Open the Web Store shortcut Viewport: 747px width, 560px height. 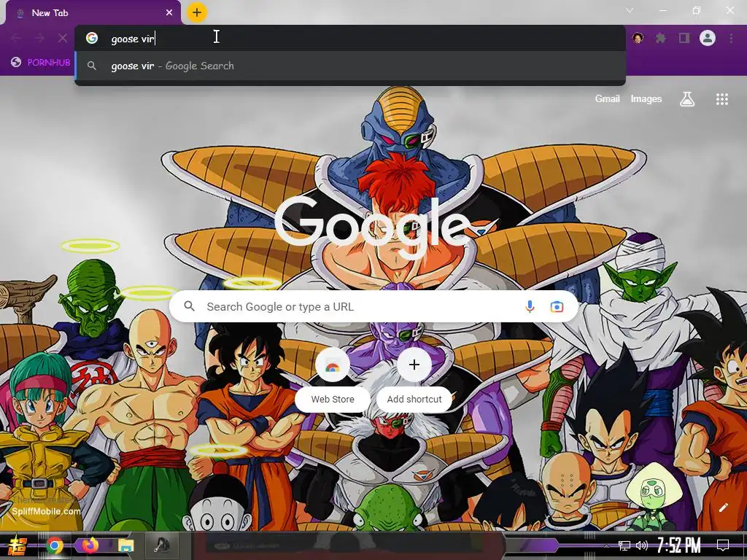[333, 379]
